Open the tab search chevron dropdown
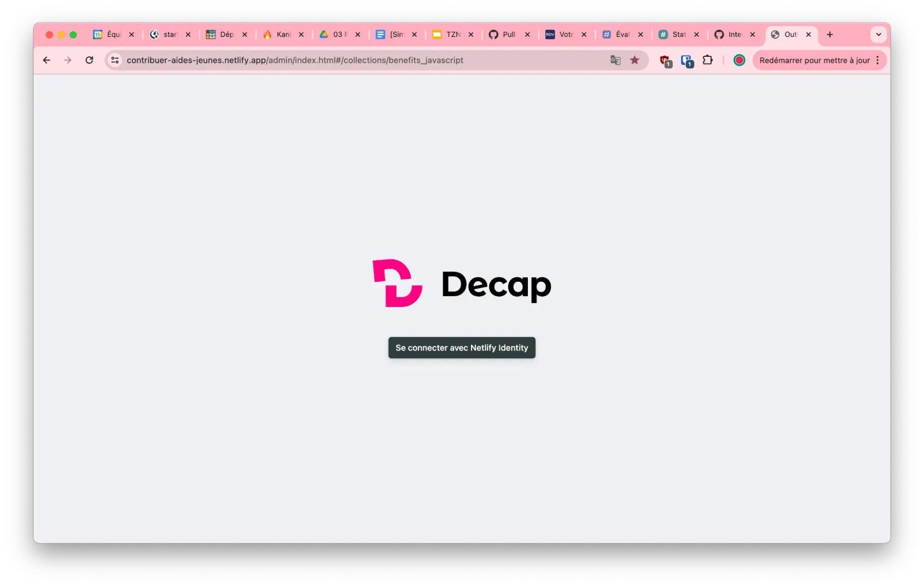 [x=878, y=34]
